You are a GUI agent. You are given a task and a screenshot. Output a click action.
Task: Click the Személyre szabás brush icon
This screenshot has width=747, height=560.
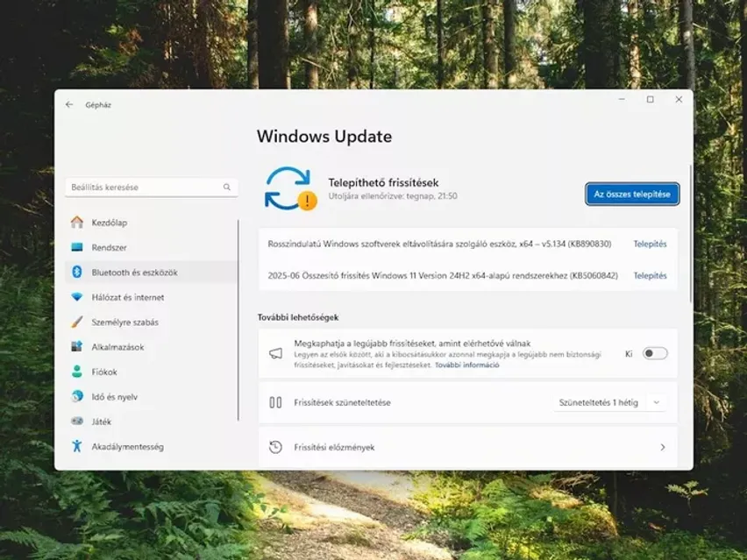pyautogui.click(x=76, y=322)
